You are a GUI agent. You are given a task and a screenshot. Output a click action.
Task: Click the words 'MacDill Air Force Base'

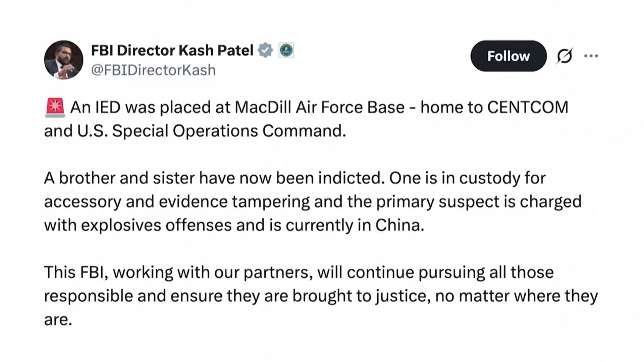click(320, 108)
